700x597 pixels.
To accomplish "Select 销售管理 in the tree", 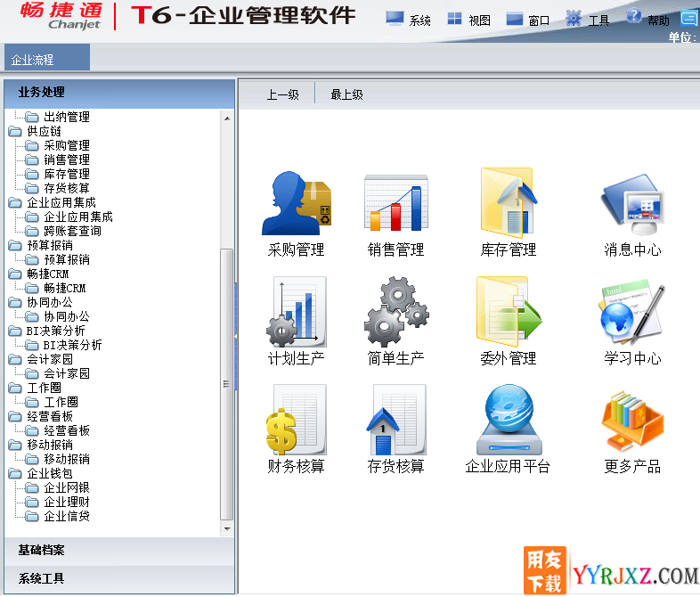I will point(67,159).
